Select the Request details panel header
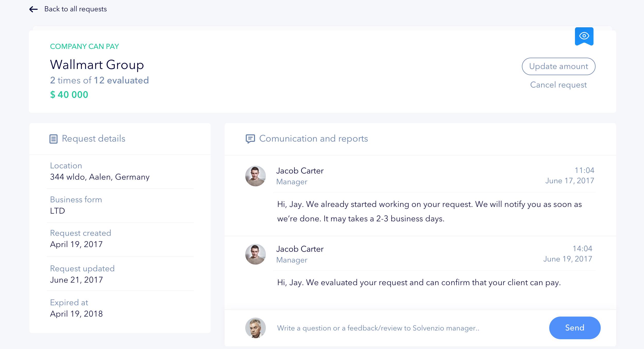This screenshot has height=349, width=644. click(x=94, y=139)
